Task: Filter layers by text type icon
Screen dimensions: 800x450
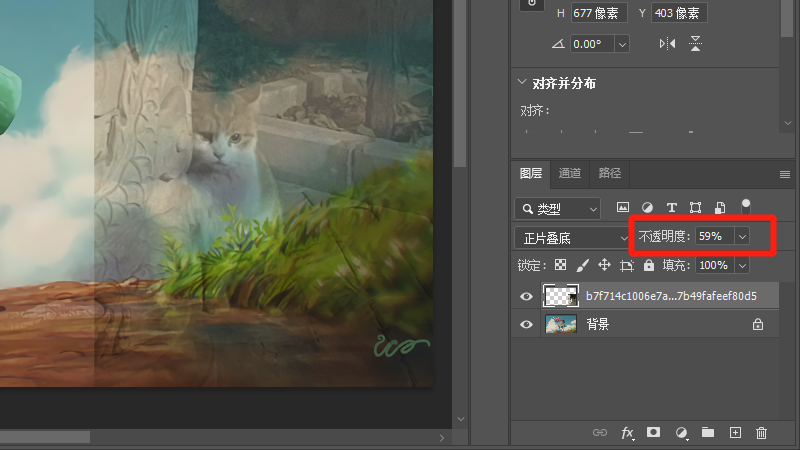Action: [671, 208]
